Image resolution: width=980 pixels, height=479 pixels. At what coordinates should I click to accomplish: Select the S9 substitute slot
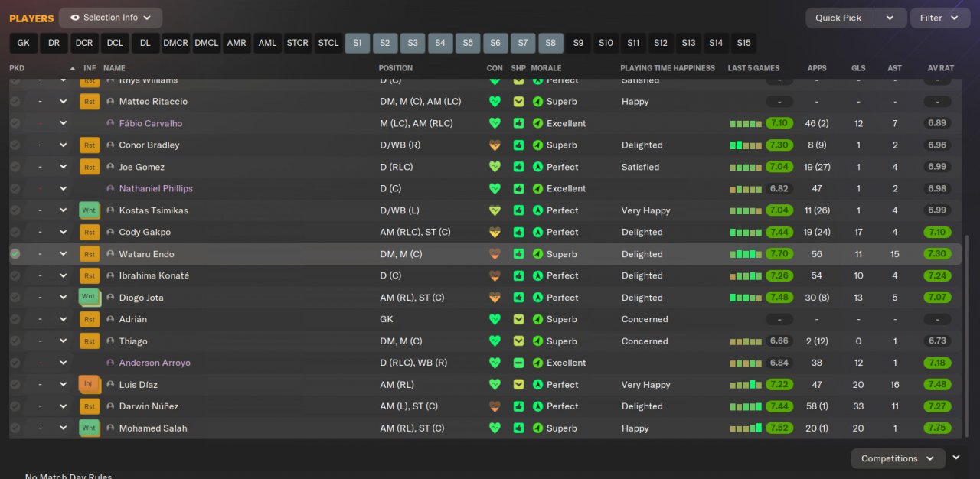[578, 43]
